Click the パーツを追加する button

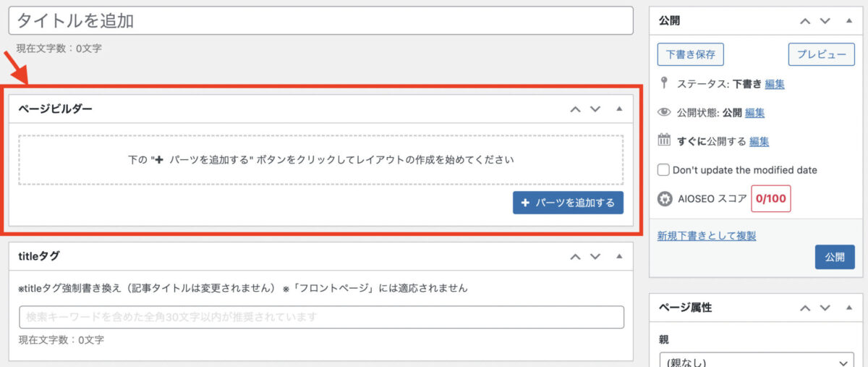(x=568, y=203)
